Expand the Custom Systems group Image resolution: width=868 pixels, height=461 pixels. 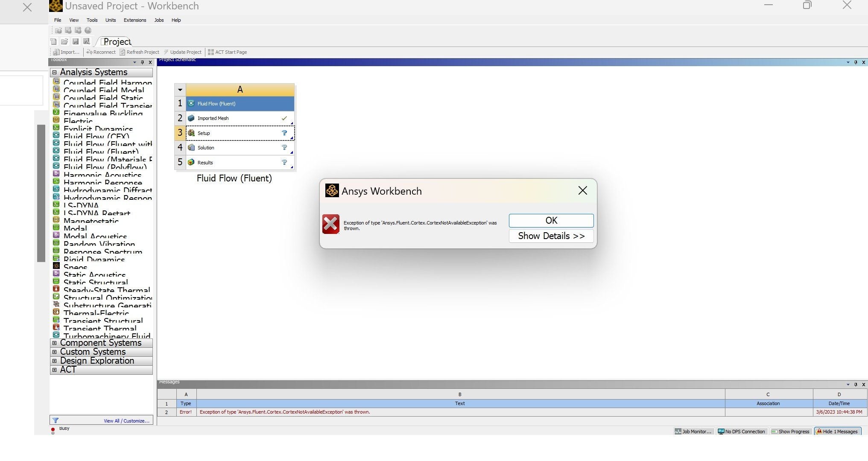click(54, 352)
